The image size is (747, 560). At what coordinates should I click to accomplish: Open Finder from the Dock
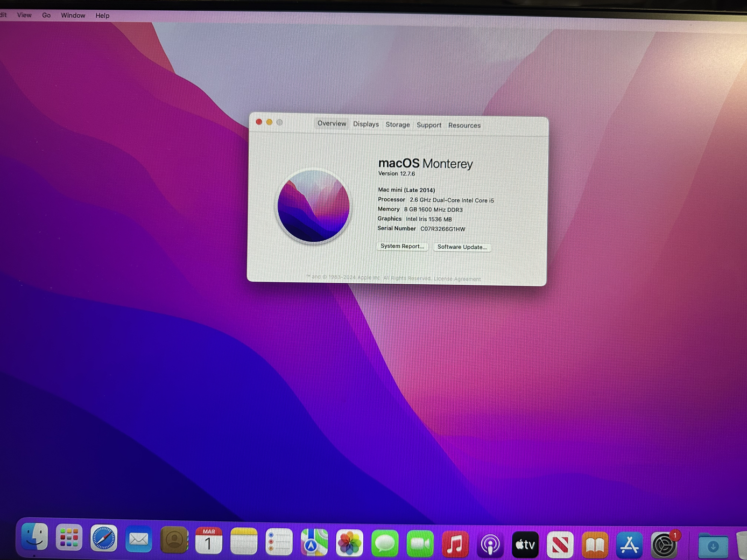pos(35,537)
